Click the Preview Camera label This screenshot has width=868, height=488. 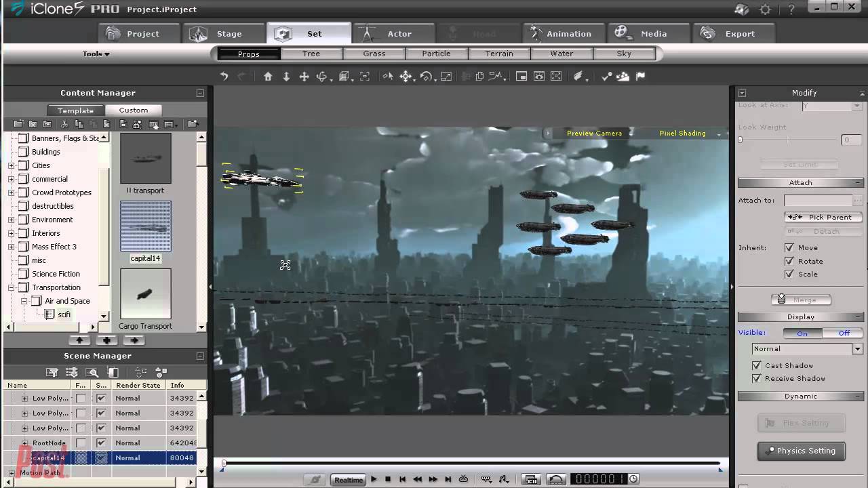coord(594,134)
